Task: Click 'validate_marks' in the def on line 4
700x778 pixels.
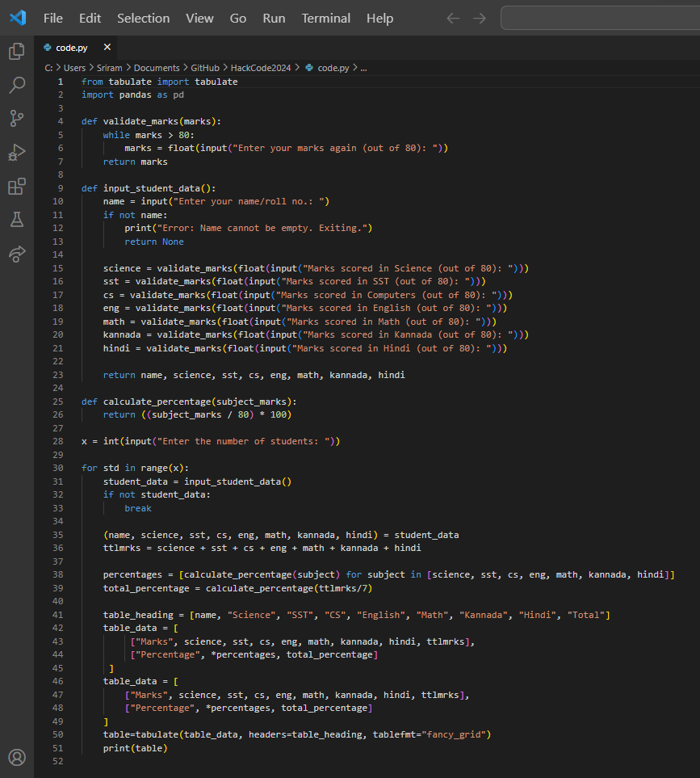Action: (140, 121)
